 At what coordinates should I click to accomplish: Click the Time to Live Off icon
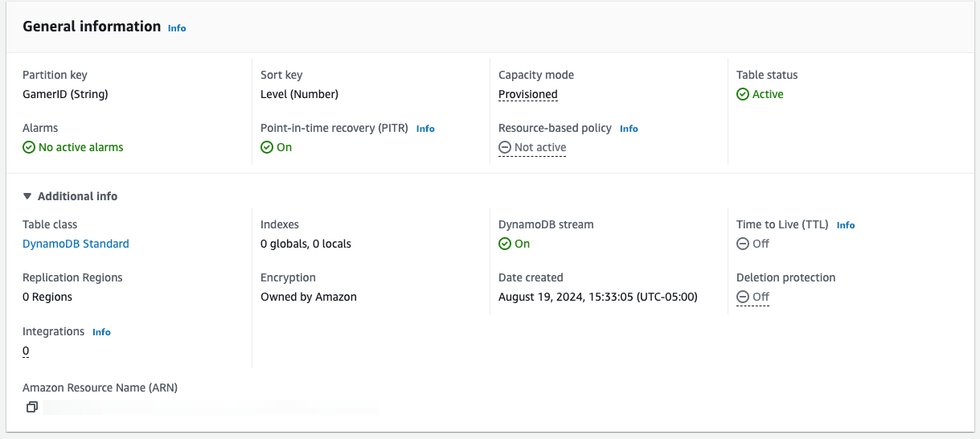743,244
